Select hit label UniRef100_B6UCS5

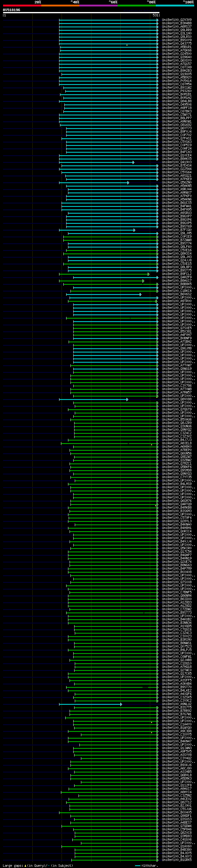177,203
